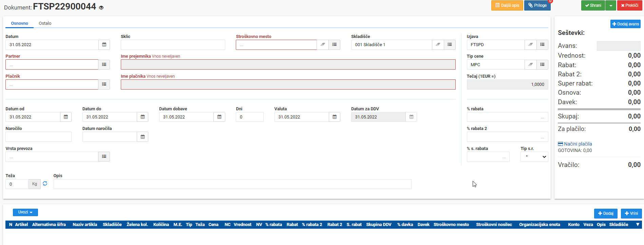Switch to the Osnovno tab
The width and height of the screenshot is (644, 245).
19,23
